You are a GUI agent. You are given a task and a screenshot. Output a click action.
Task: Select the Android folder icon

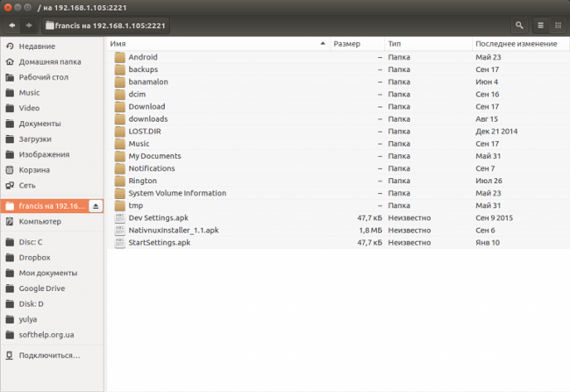point(119,57)
